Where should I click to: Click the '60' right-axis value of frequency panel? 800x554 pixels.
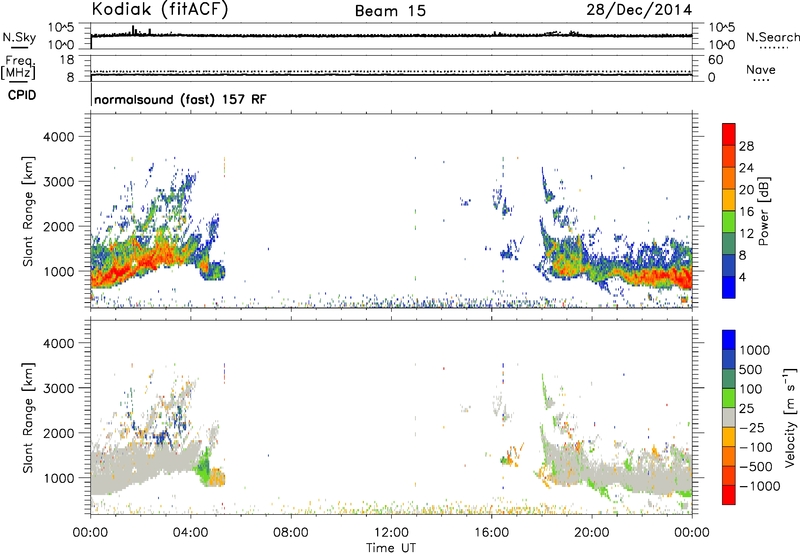click(715, 60)
